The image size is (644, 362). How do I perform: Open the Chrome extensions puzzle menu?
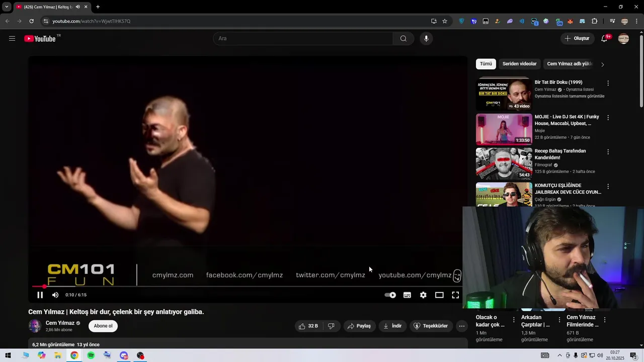click(595, 21)
